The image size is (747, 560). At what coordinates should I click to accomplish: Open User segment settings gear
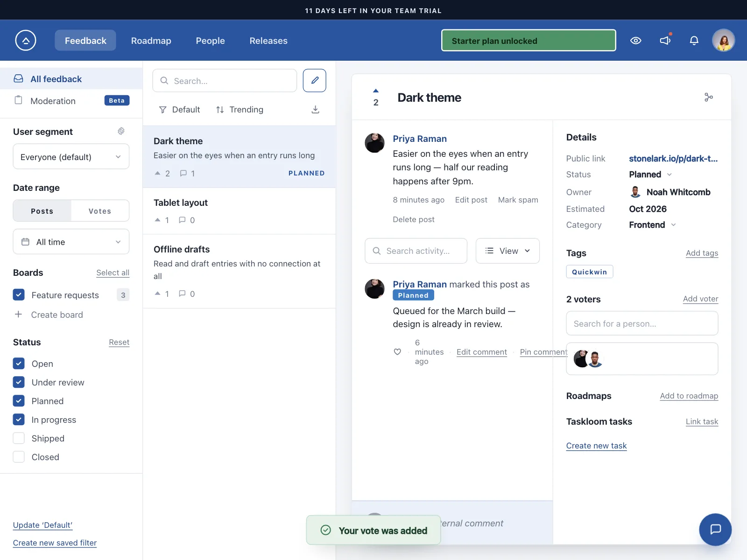121,131
